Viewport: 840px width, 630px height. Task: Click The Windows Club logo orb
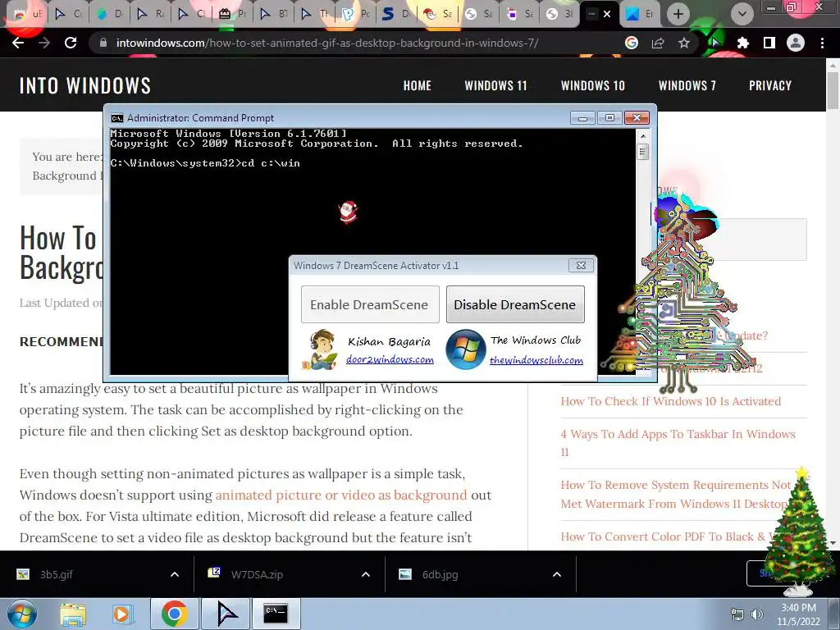466,349
